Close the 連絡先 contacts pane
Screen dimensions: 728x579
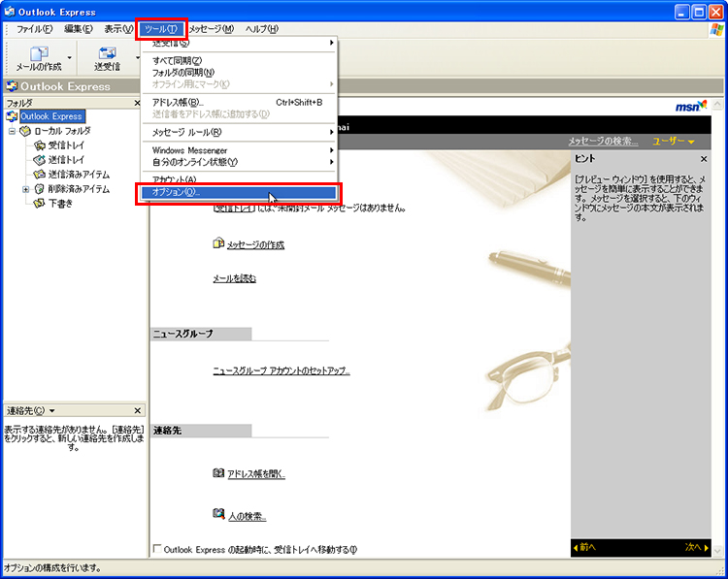(138, 410)
